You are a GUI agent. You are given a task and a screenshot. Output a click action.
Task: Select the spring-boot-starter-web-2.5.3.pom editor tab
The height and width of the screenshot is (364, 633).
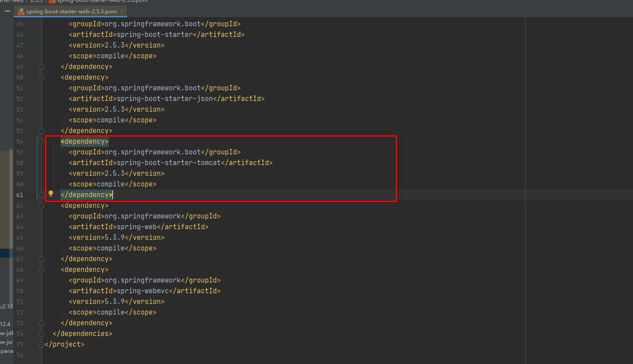point(71,11)
